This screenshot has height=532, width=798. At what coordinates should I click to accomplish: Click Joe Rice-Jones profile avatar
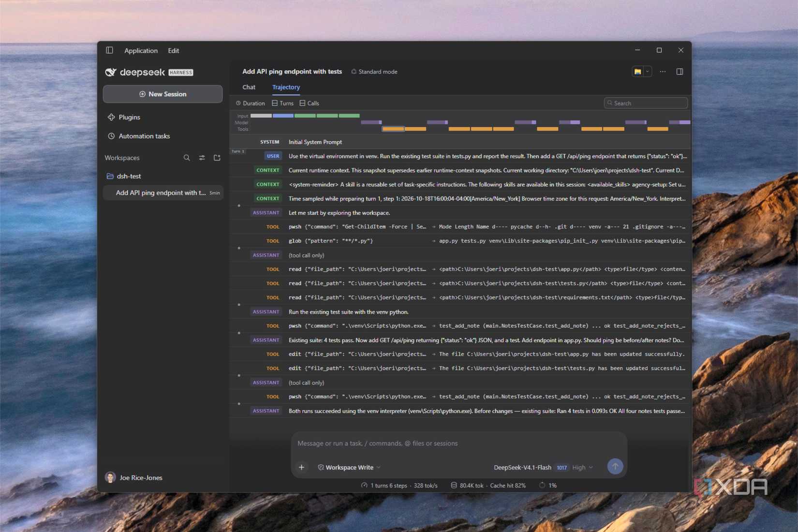click(110, 477)
